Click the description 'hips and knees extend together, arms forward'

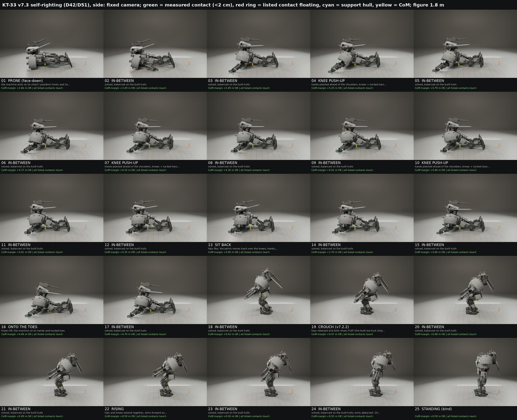[x=136, y=413]
